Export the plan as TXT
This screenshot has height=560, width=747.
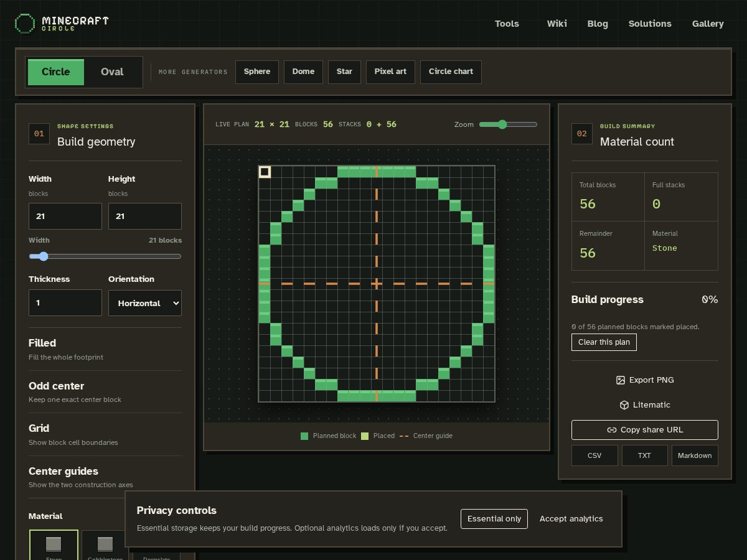point(644,455)
